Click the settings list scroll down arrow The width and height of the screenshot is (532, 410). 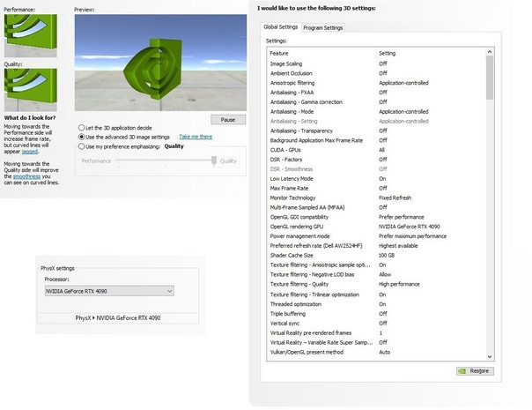pos(489,356)
